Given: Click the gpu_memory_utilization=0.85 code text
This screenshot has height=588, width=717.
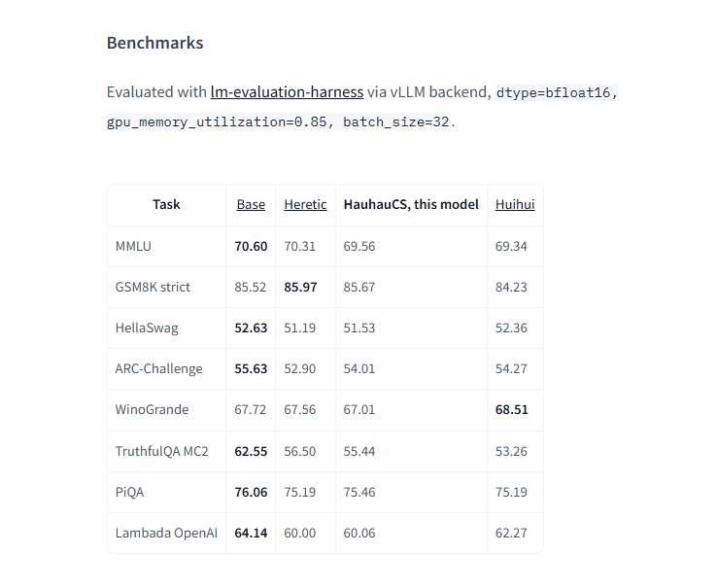Looking at the screenshot, I should (x=217, y=122).
